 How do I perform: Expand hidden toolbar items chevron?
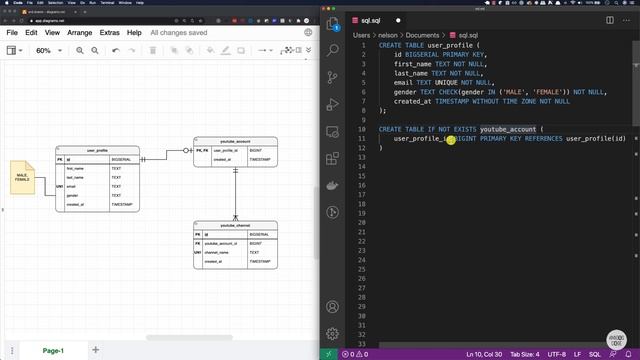pyautogui.click(x=309, y=50)
